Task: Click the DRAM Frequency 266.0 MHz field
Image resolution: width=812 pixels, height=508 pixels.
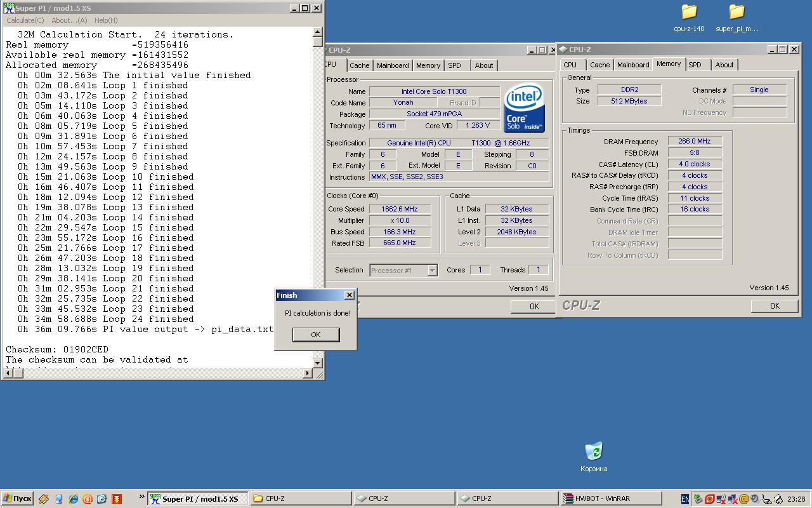Action: 695,142
